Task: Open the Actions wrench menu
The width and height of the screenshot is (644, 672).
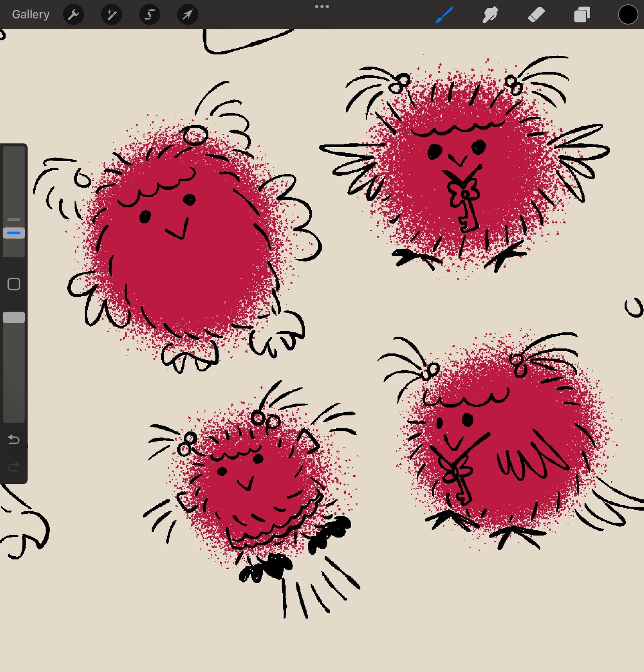Action: [73, 14]
